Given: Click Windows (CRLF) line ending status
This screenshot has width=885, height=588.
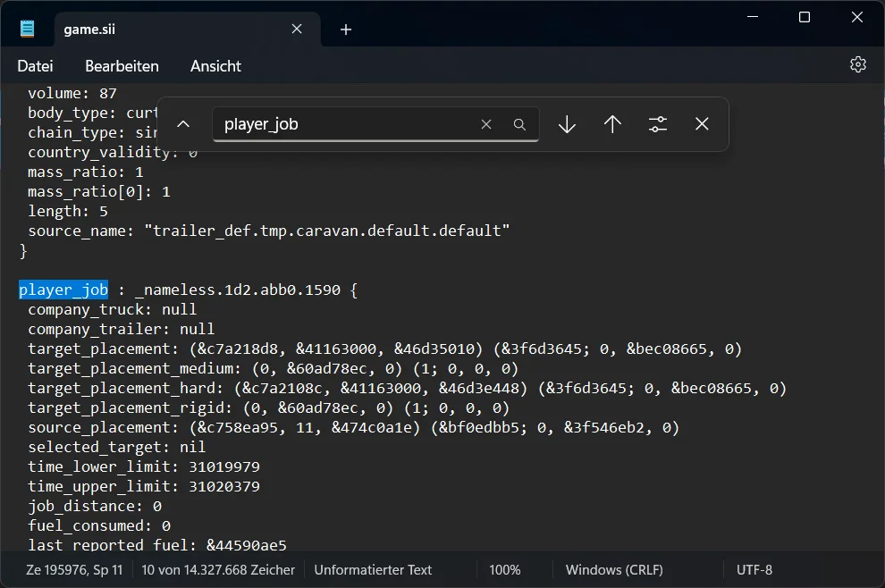Looking at the screenshot, I should click(614, 570).
